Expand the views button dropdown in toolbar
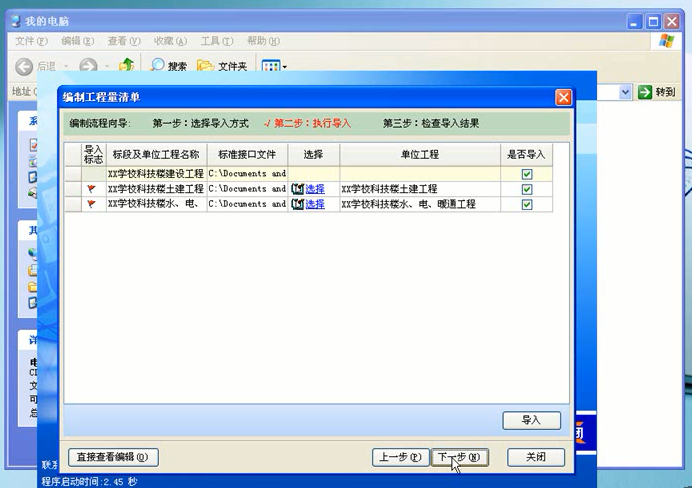 285,67
